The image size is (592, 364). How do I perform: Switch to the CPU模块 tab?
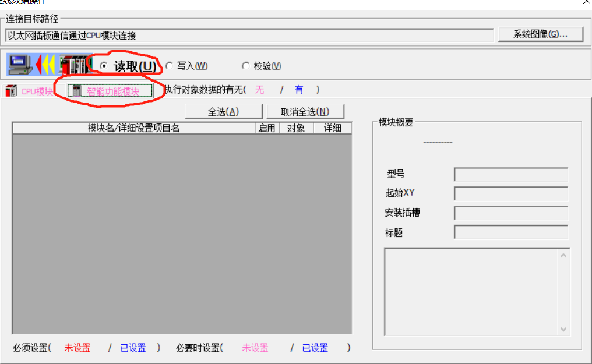pyautogui.click(x=37, y=91)
